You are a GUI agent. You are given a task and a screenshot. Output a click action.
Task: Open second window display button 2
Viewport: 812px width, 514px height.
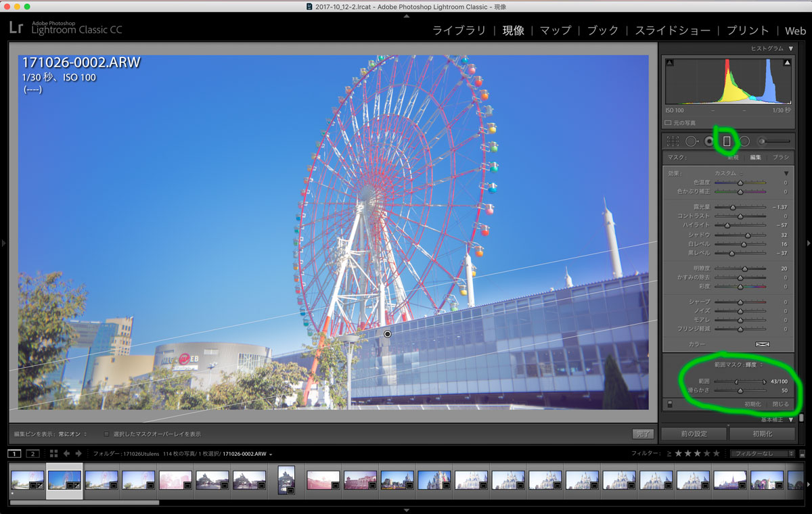[x=32, y=453]
